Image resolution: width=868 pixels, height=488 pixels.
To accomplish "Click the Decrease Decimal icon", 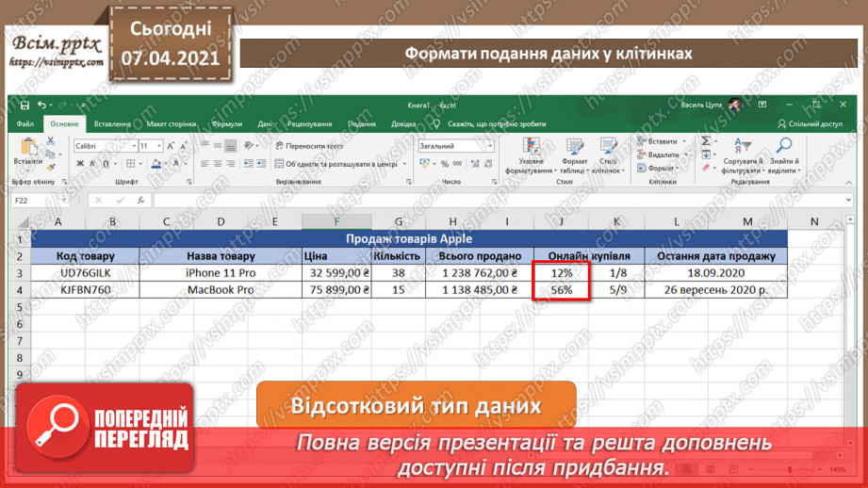I will pyautogui.click(x=487, y=164).
